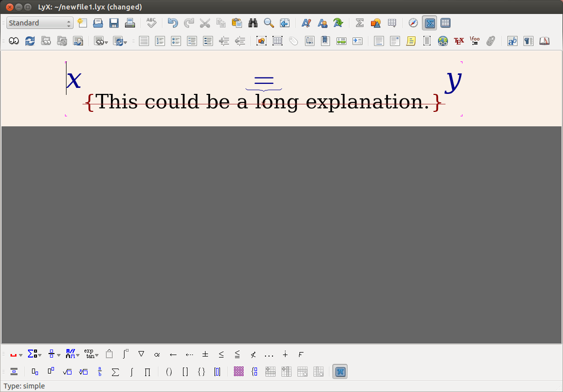Insert a plus-minus sign
563x392 pixels.
pos(205,354)
